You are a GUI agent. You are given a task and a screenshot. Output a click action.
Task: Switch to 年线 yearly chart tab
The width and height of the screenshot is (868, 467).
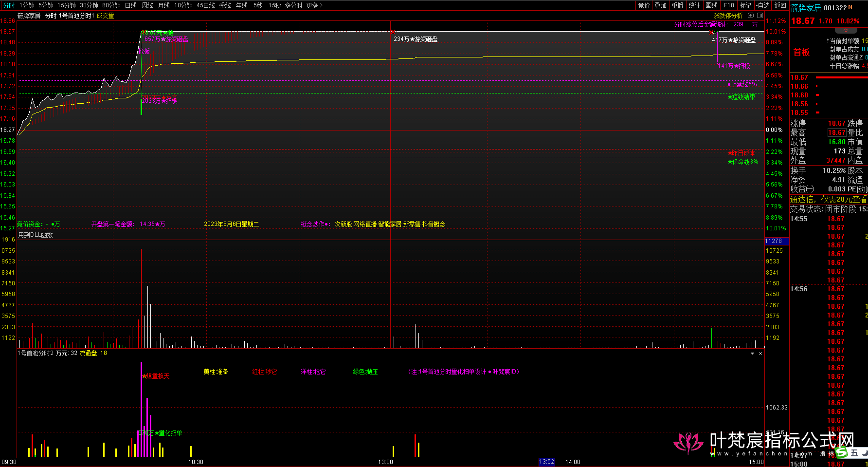(x=242, y=5)
